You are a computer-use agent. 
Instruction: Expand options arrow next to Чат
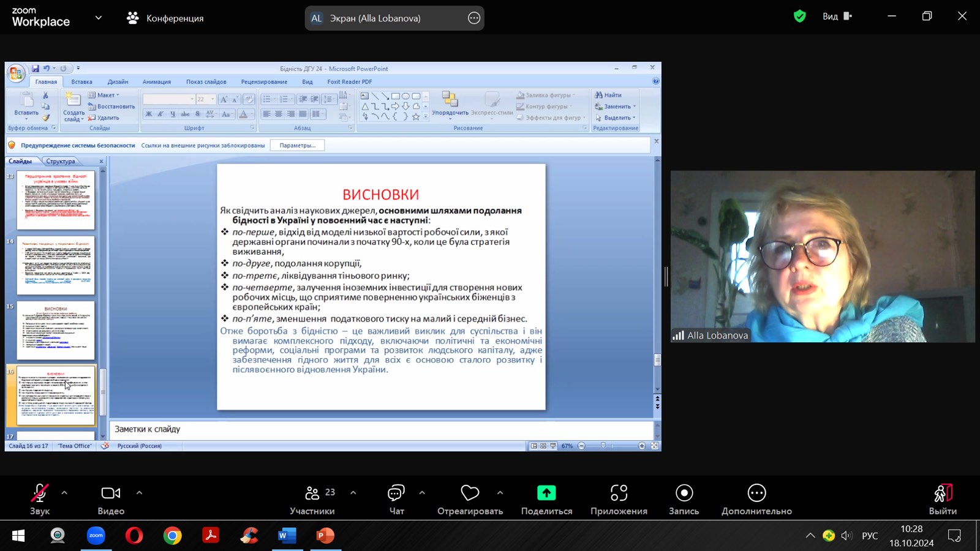point(422,493)
